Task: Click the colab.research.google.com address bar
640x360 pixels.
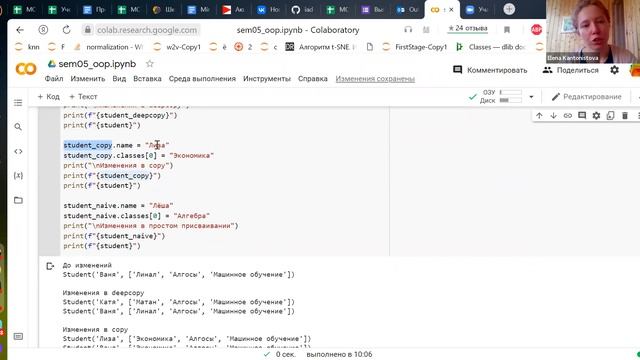Action: [147, 30]
